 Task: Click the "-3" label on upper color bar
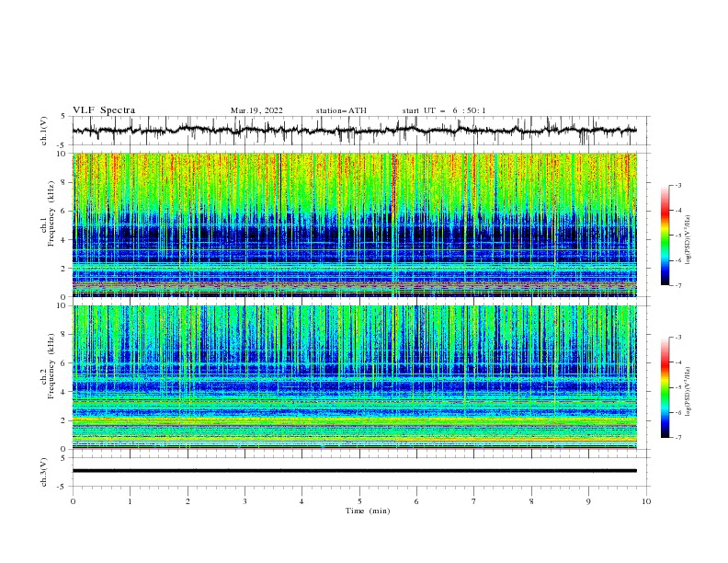click(x=677, y=185)
